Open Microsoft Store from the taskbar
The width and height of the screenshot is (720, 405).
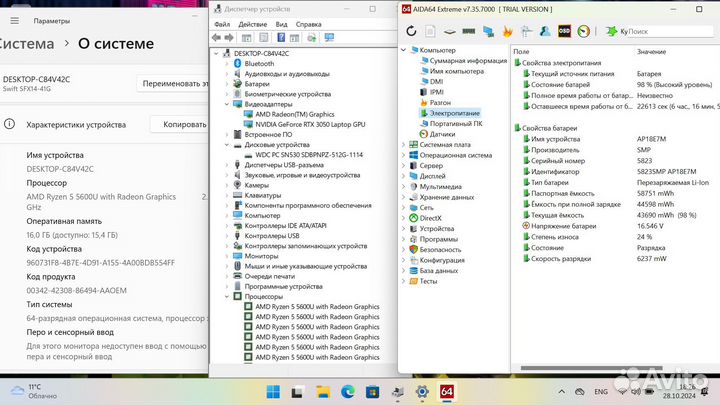372,392
